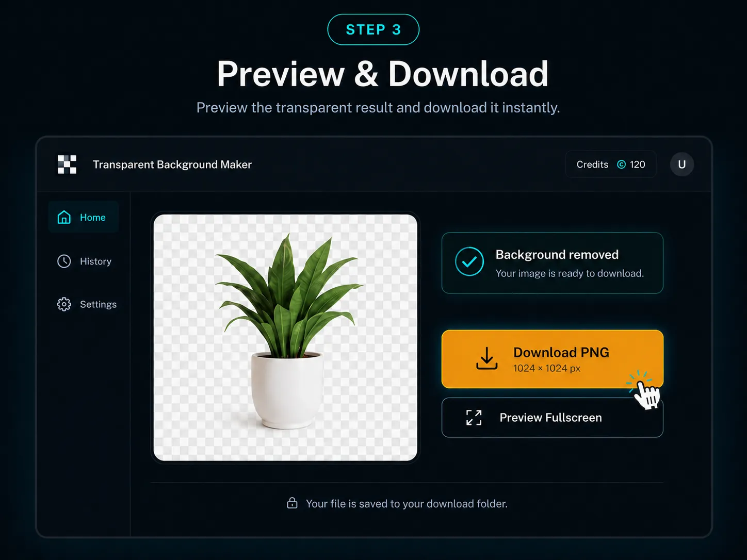
Task: Click the Background removed status card
Action: pyautogui.click(x=552, y=263)
